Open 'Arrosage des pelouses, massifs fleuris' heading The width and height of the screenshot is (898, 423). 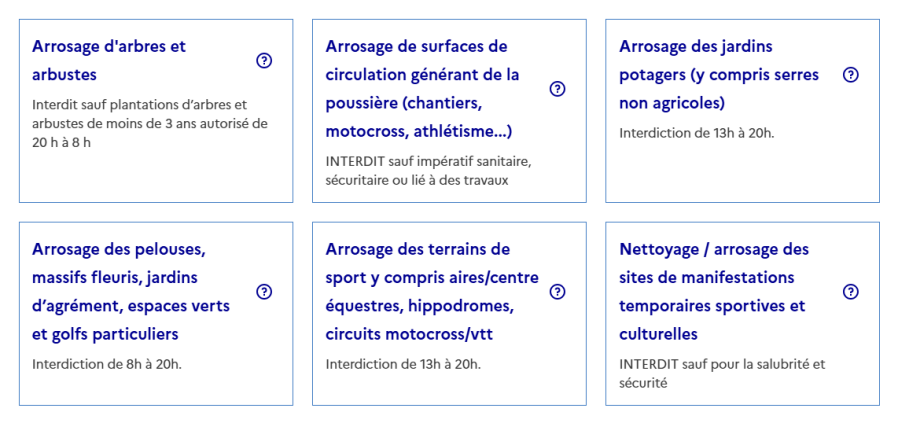point(131,292)
